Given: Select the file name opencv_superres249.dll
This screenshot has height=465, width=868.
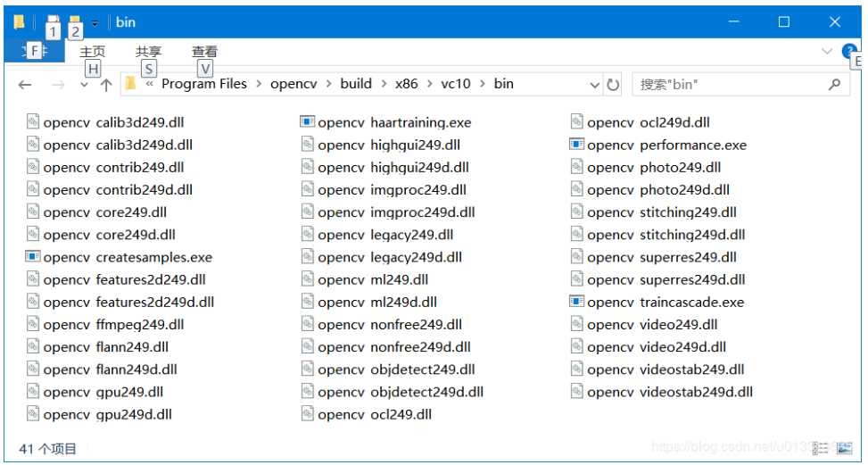Looking at the screenshot, I should (662, 257).
